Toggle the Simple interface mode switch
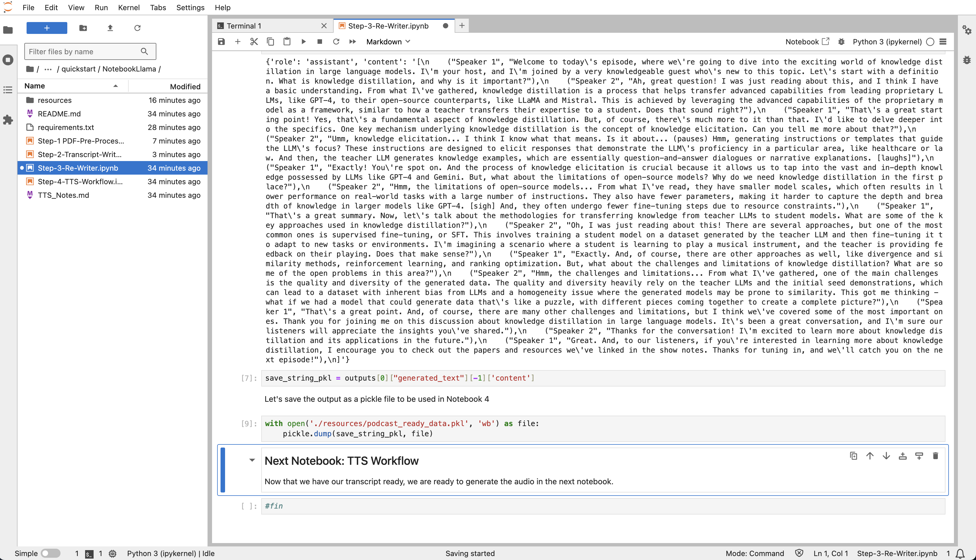The height and width of the screenshot is (560, 976). [50, 553]
